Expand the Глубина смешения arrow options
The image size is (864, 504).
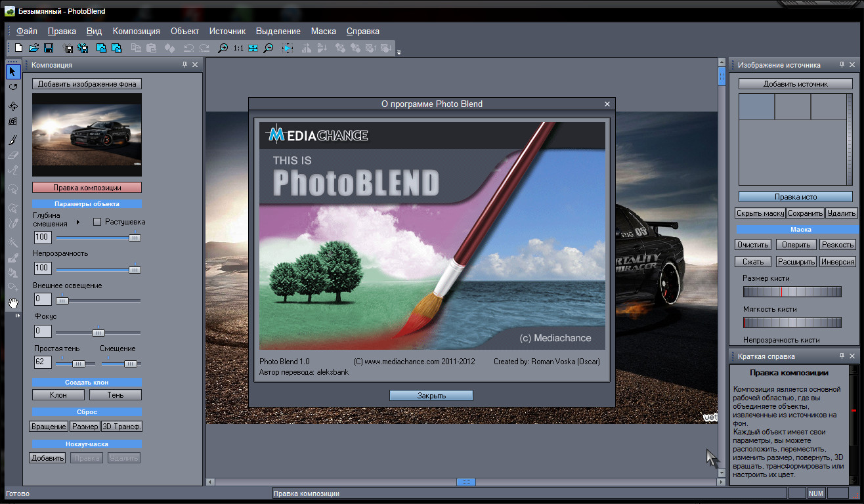tap(78, 222)
